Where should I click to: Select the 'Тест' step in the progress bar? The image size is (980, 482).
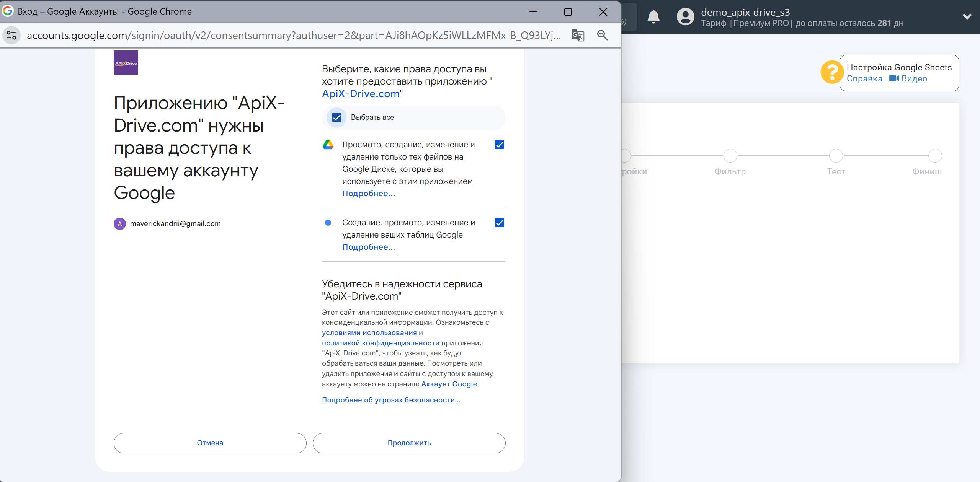(836, 156)
